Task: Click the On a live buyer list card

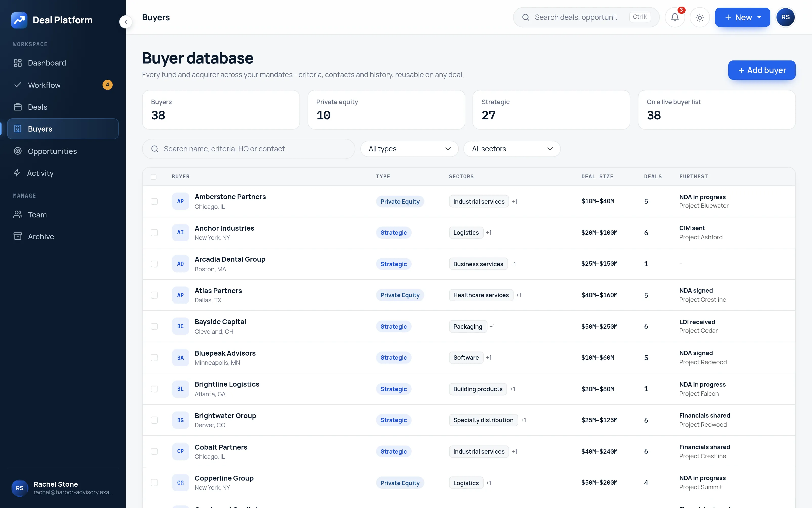Action: 716,109
